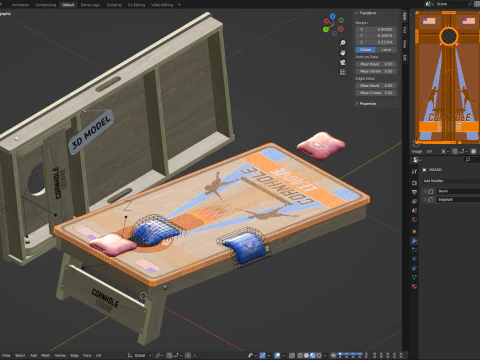Click the green Y axis on navigation gizmo
480x360 pixels.
pos(326,30)
